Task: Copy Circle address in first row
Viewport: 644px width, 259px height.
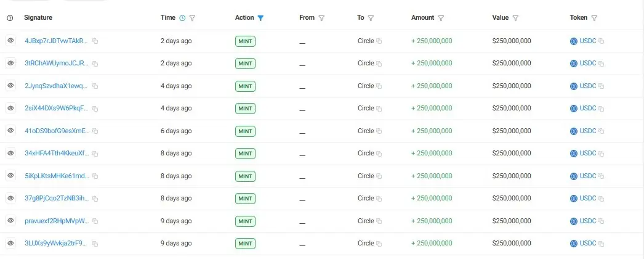Action: 379,41
